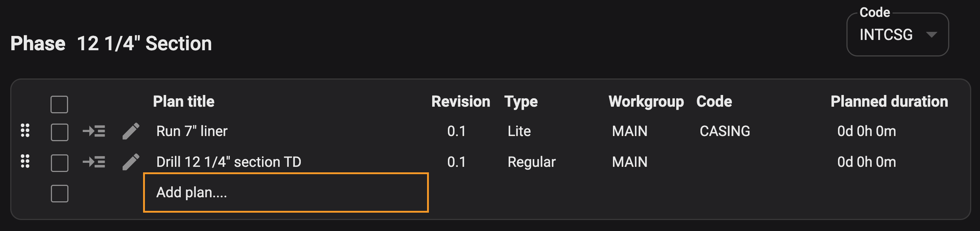Image resolution: width=980 pixels, height=231 pixels.
Task: Click the Plan title column header
Action: pos(184,102)
